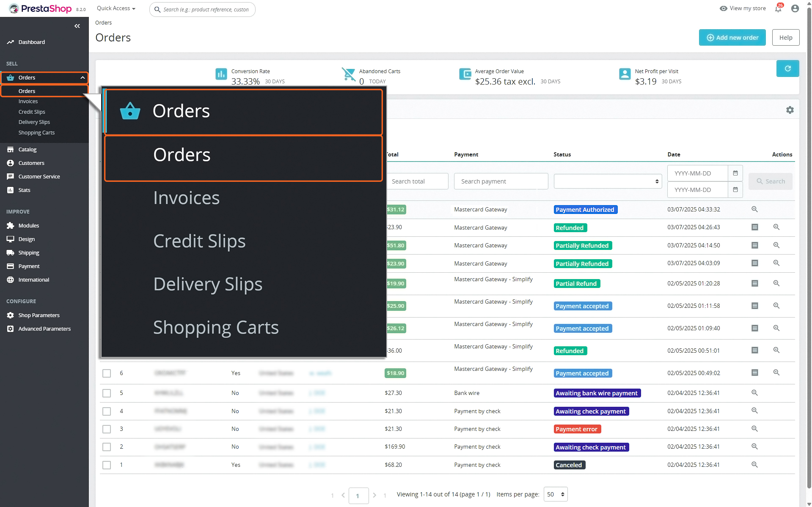Go to next page arrow
This screenshot has height=507, width=812.
(x=374, y=495)
